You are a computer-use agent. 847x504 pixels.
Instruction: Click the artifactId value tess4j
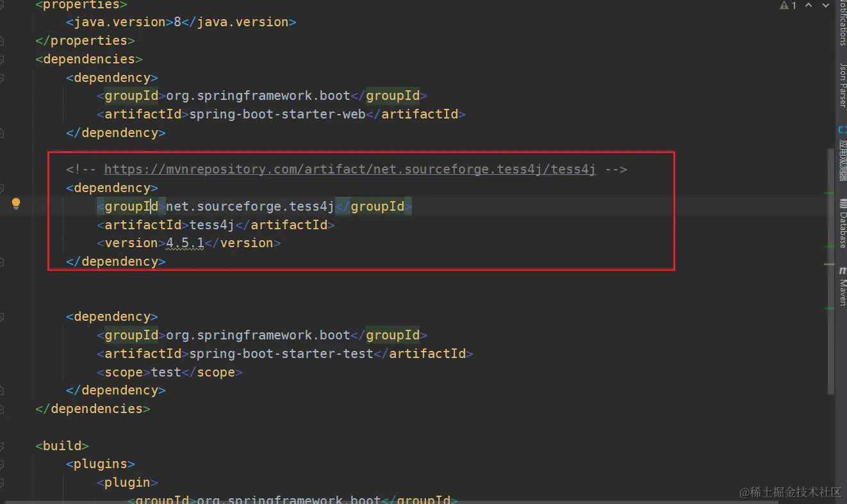coord(212,225)
